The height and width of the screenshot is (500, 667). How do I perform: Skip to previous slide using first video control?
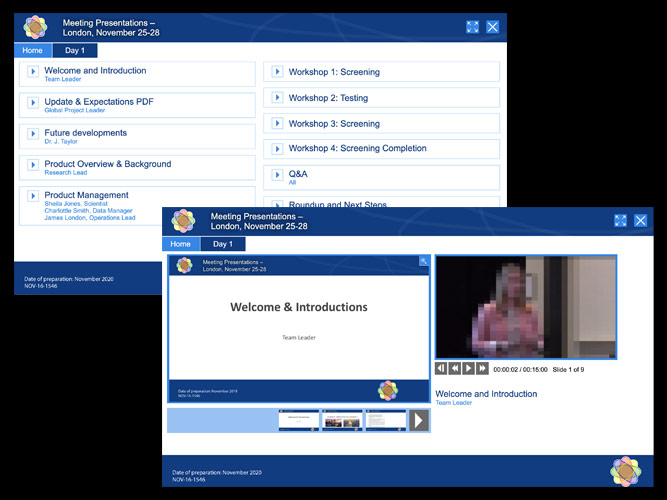coord(441,369)
